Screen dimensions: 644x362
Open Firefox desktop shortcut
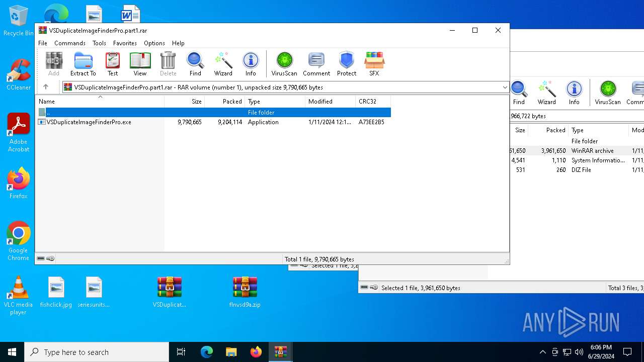18,184
